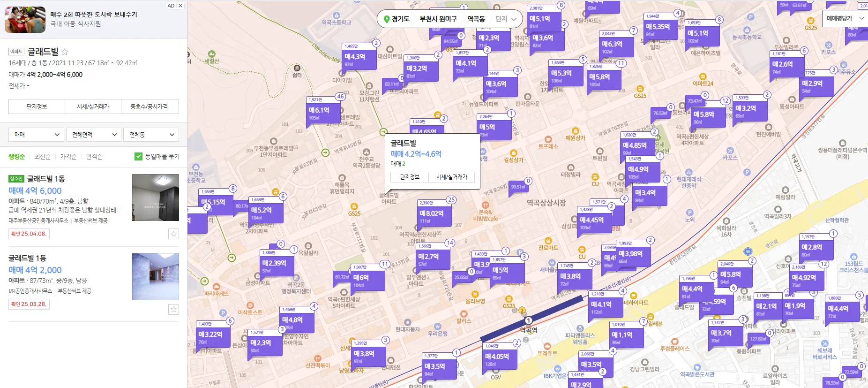Select the 매 6.1억 price marker

tap(319, 110)
